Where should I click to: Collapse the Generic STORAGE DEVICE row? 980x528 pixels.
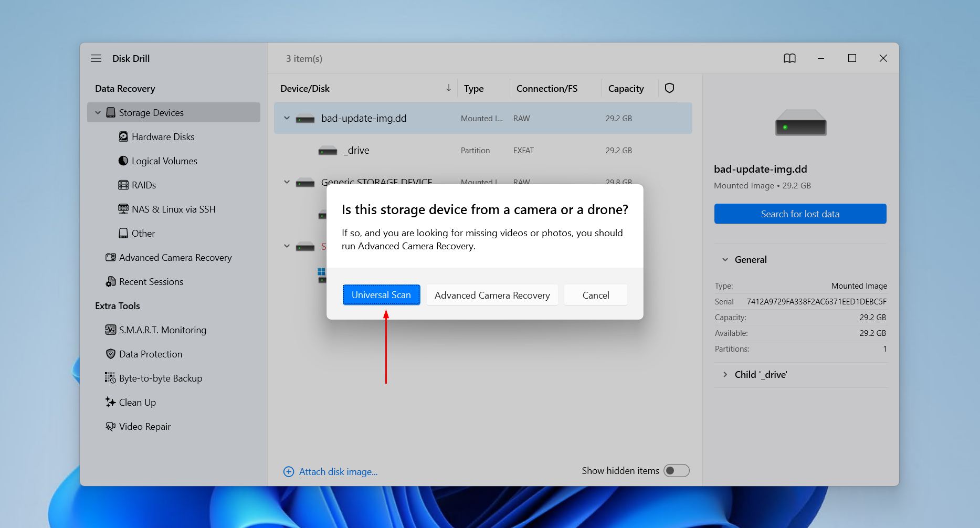click(287, 182)
